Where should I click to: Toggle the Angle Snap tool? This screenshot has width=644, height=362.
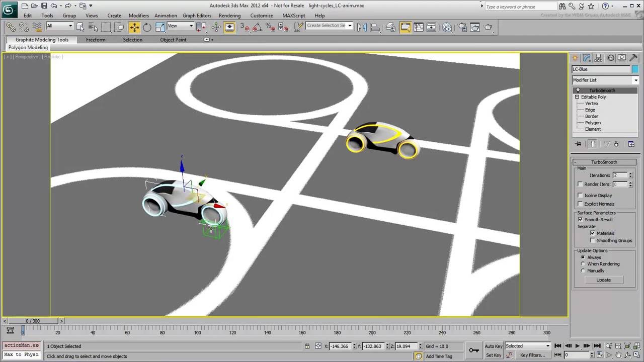point(258,27)
